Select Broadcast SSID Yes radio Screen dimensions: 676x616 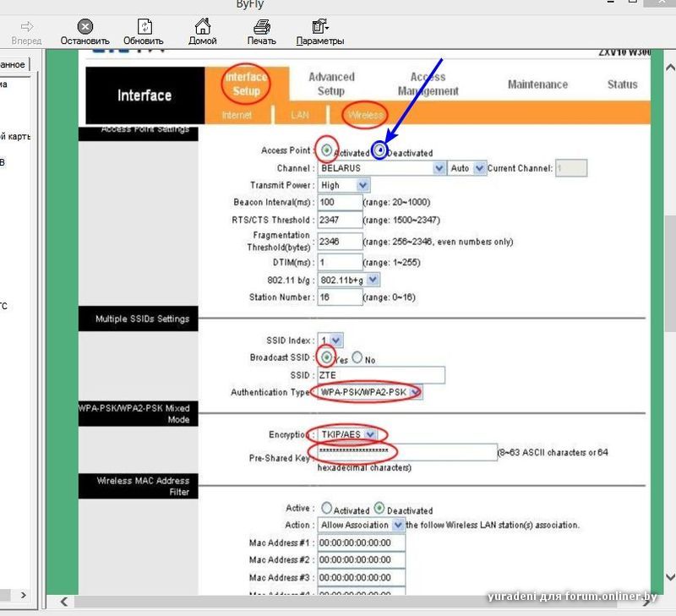[326, 357]
